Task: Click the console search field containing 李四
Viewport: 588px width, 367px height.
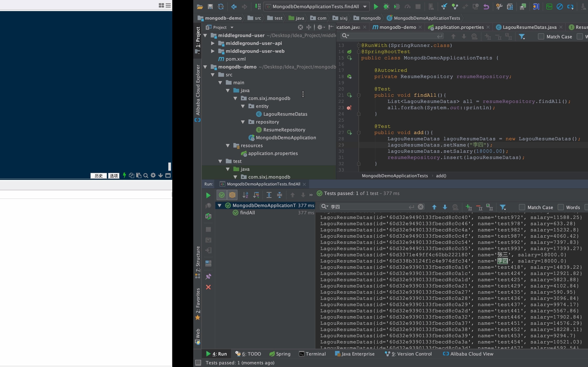Action: click(x=368, y=207)
